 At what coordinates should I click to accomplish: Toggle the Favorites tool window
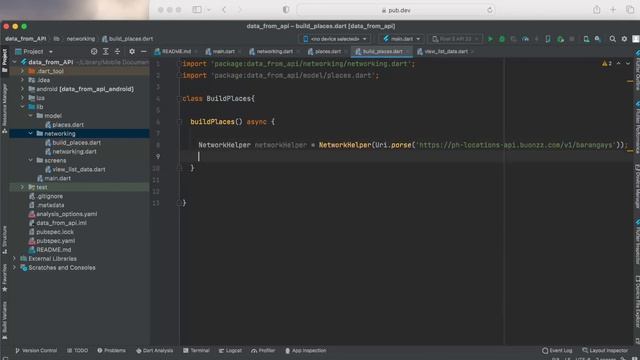pyautogui.click(x=4, y=278)
